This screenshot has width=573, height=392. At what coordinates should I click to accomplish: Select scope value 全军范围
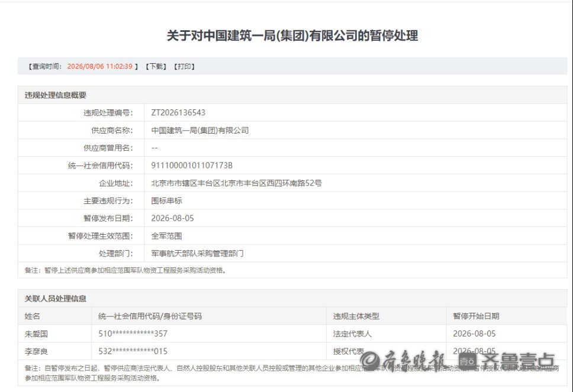pos(167,236)
